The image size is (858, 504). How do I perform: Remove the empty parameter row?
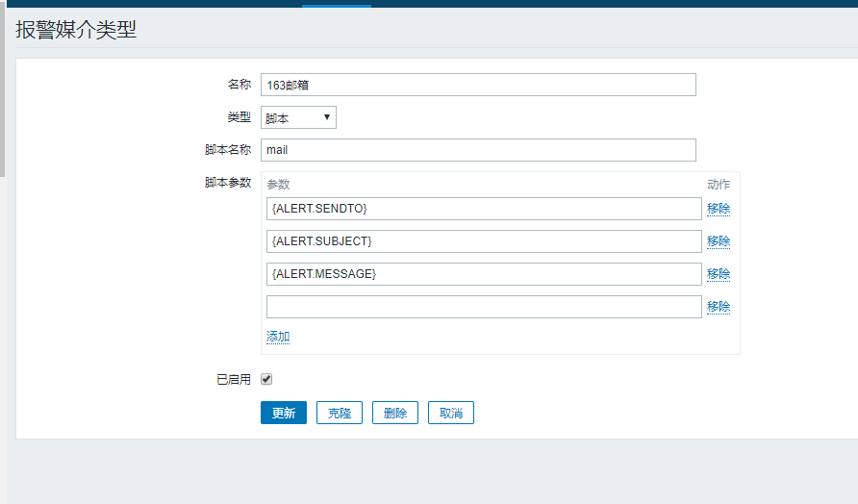click(719, 307)
